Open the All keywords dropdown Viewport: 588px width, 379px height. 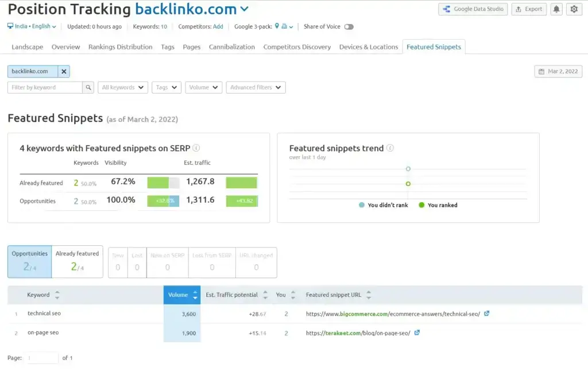(x=122, y=87)
